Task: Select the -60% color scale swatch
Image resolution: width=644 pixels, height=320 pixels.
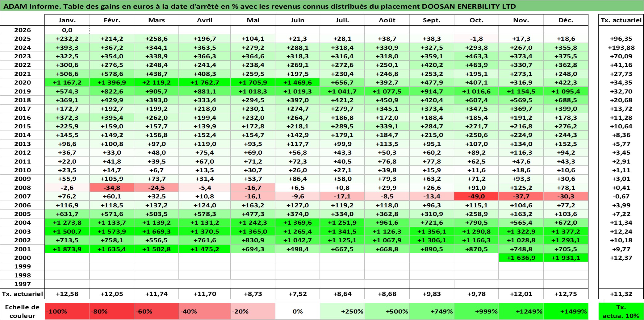Action: click(156, 311)
